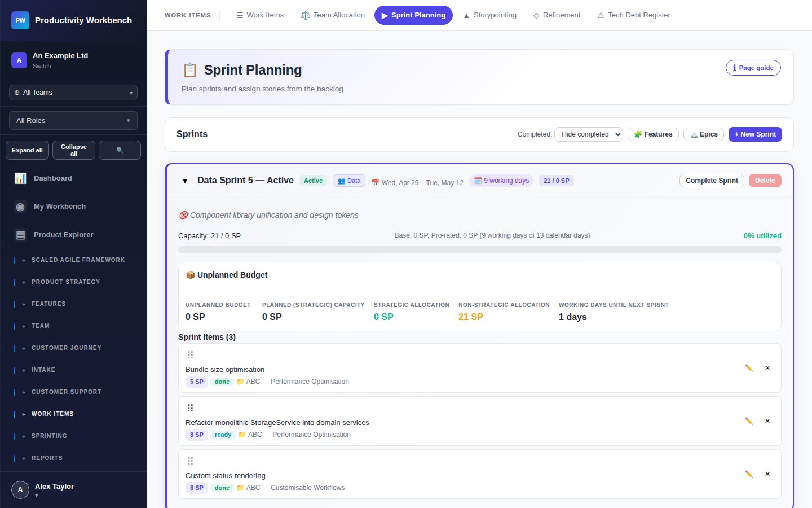Collapse the Data Sprint 5 panel triangle
812x508 pixels.
click(x=185, y=181)
